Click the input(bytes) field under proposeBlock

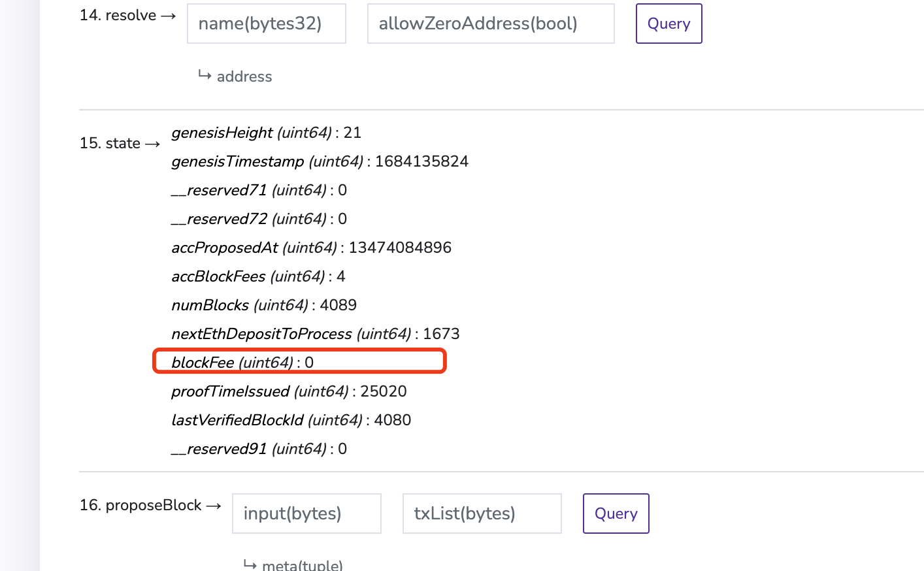point(306,514)
